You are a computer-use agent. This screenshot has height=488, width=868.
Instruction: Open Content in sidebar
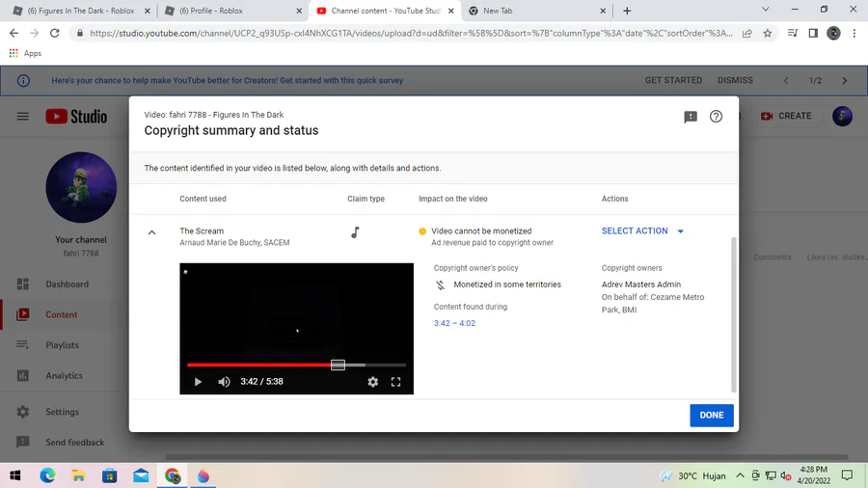[64, 314]
